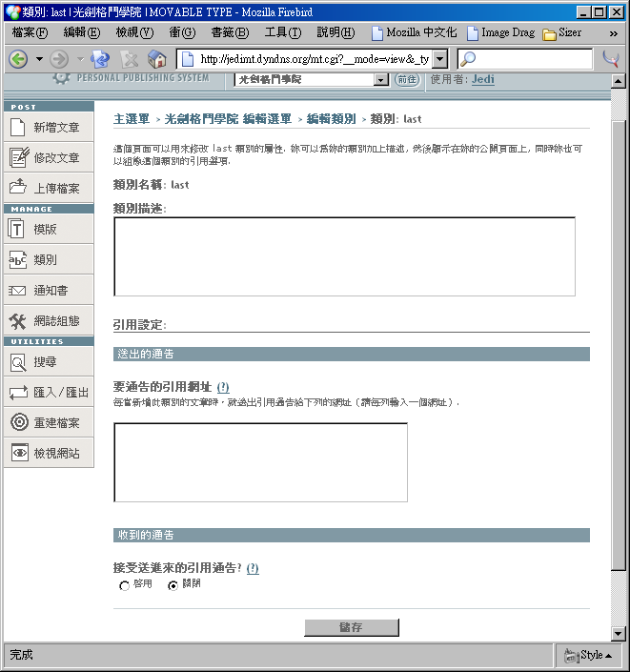Click the Back arrow navigation button
The width and height of the screenshot is (630, 672).
click(18, 59)
